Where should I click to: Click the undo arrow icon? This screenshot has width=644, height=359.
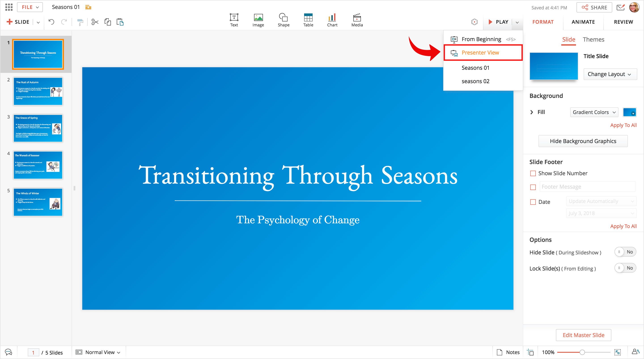(51, 22)
